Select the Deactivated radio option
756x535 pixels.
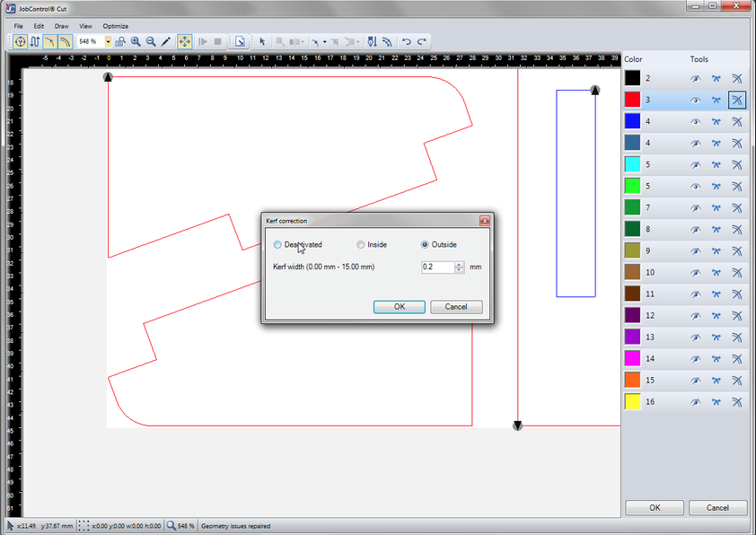(277, 245)
